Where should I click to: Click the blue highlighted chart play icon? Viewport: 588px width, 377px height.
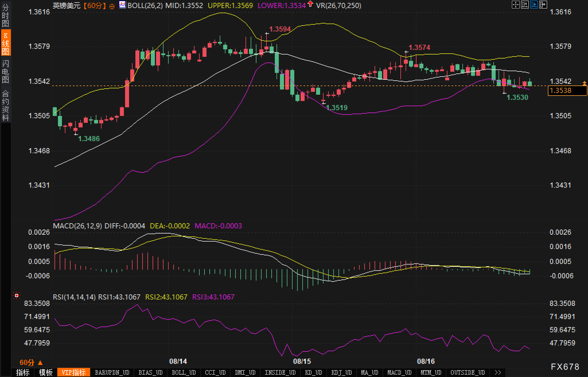click(x=534, y=5)
